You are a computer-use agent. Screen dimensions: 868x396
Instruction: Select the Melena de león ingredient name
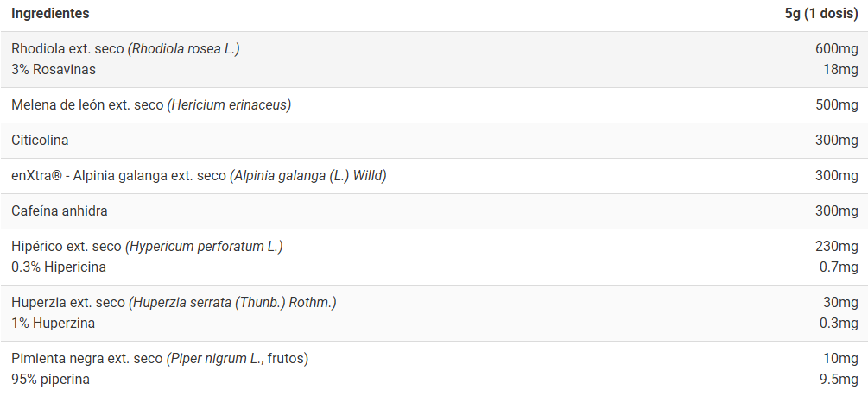pyautogui.click(x=150, y=104)
